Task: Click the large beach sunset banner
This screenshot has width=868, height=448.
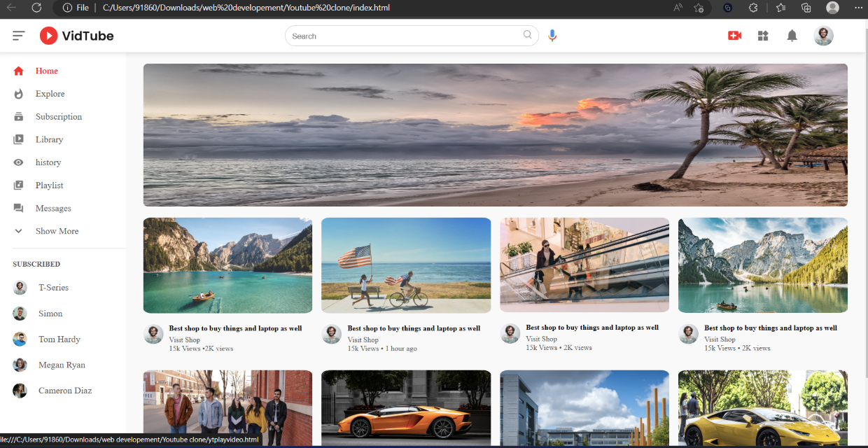Action: [x=495, y=135]
